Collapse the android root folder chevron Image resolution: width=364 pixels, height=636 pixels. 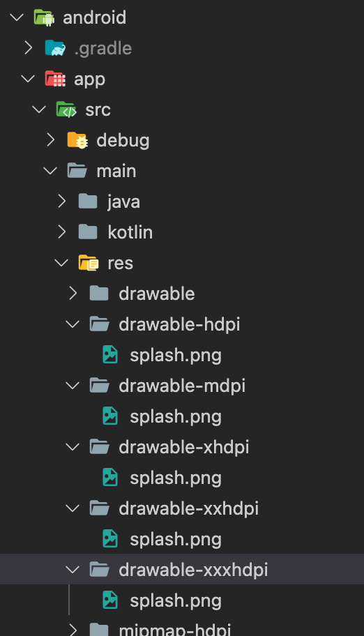pos(17,17)
